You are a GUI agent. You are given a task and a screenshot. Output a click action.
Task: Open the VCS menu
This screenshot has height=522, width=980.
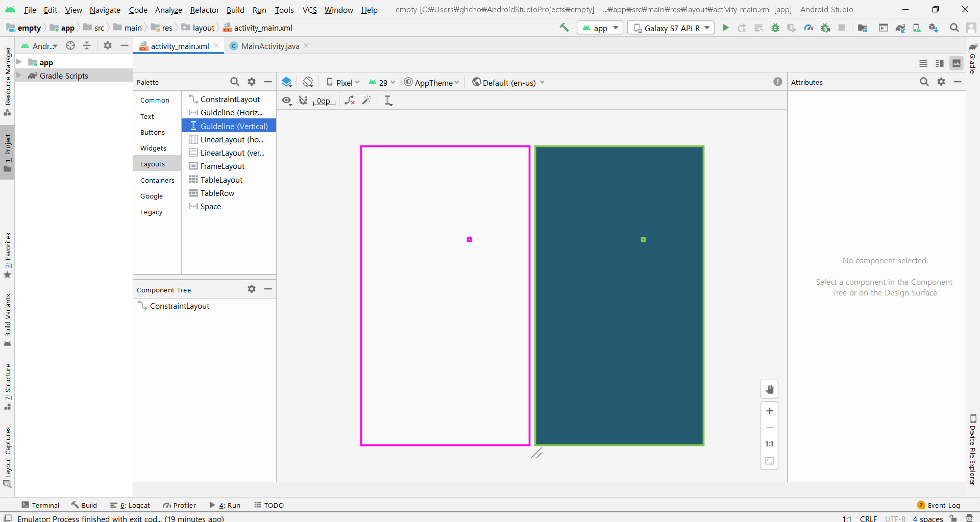(309, 10)
